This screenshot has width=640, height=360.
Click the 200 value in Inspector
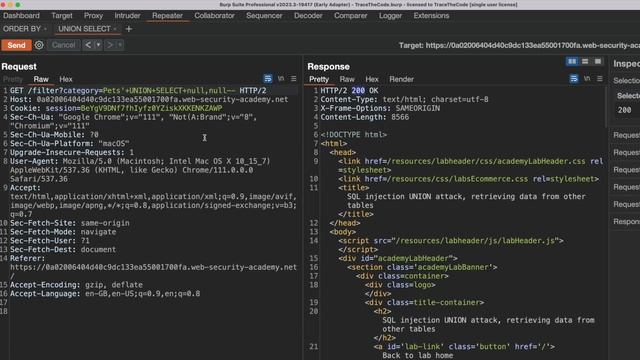coord(624,110)
